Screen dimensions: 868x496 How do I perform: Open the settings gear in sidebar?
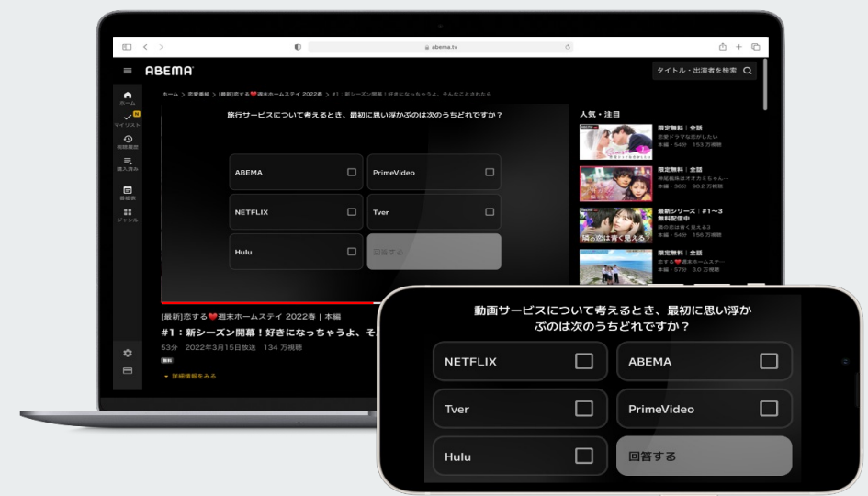click(x=128, y=354)
